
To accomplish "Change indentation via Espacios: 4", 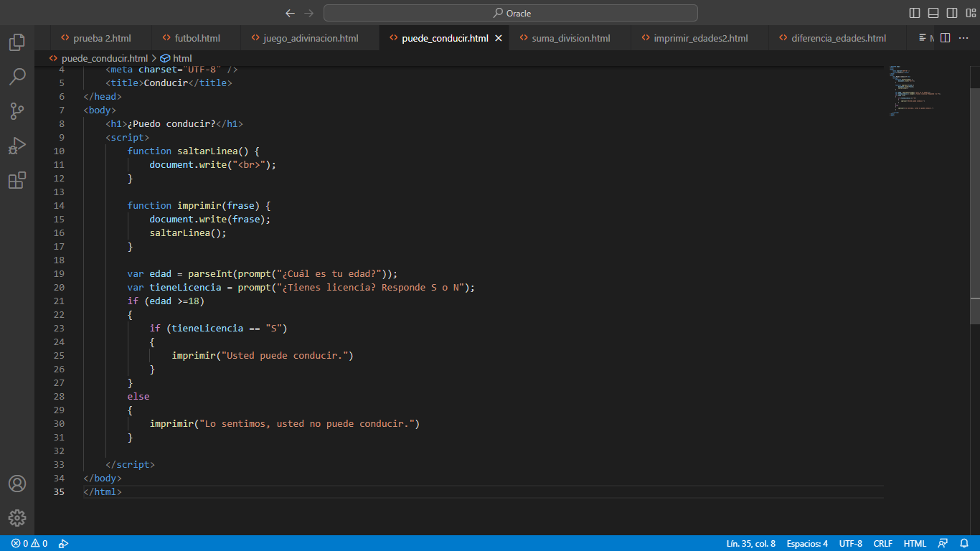I will click(x=807, y=543).
